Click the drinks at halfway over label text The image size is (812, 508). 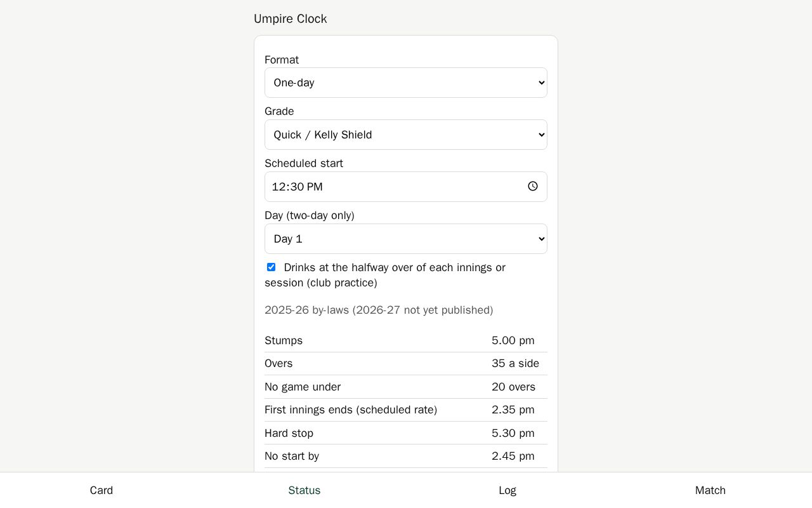pyautogui.click(x=385, y=275)
